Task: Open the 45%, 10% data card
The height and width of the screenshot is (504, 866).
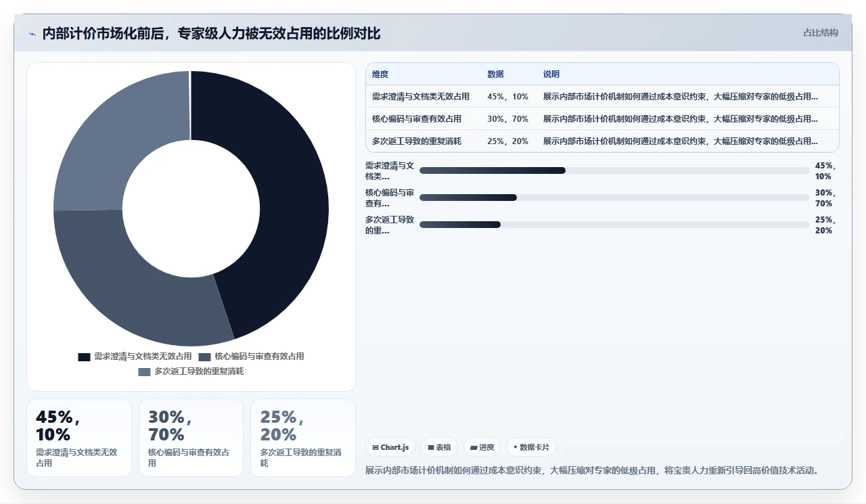Action: click(x=79, y=438)
